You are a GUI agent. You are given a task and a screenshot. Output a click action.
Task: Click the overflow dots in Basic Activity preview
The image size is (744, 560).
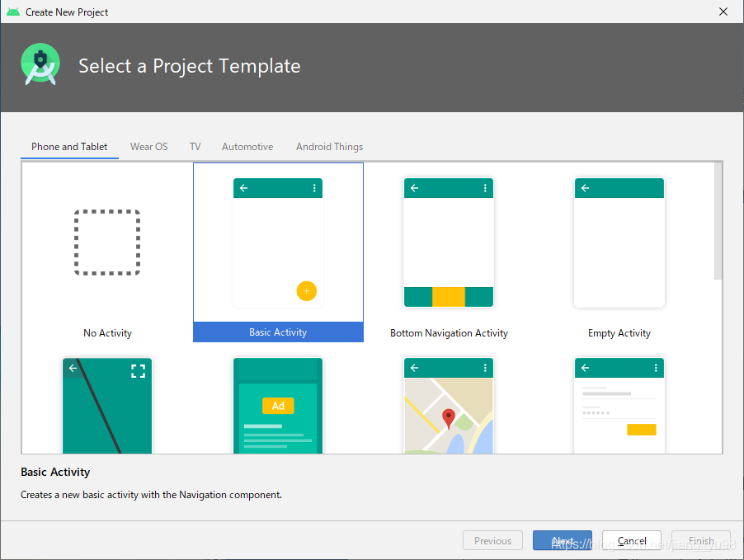coord(314,188)
